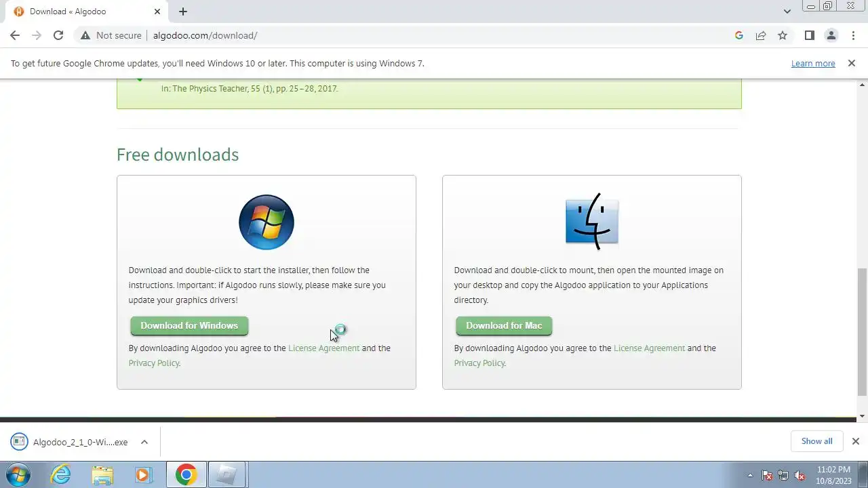Click the browser back arrow
Image resolution: width=868 pixels, height=488 pixels.
15,35
